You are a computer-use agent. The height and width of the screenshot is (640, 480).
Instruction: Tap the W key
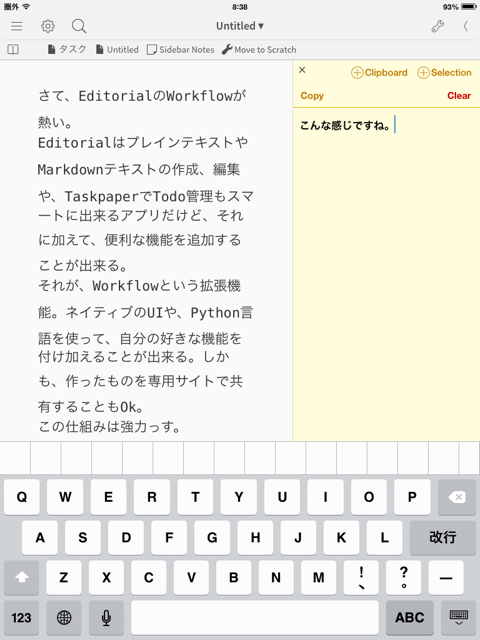tap(65, 497)
